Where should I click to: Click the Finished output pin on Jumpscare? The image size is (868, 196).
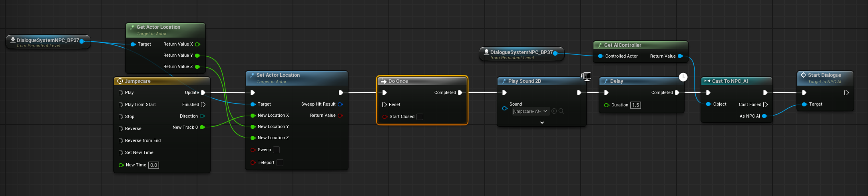[203, 105]
